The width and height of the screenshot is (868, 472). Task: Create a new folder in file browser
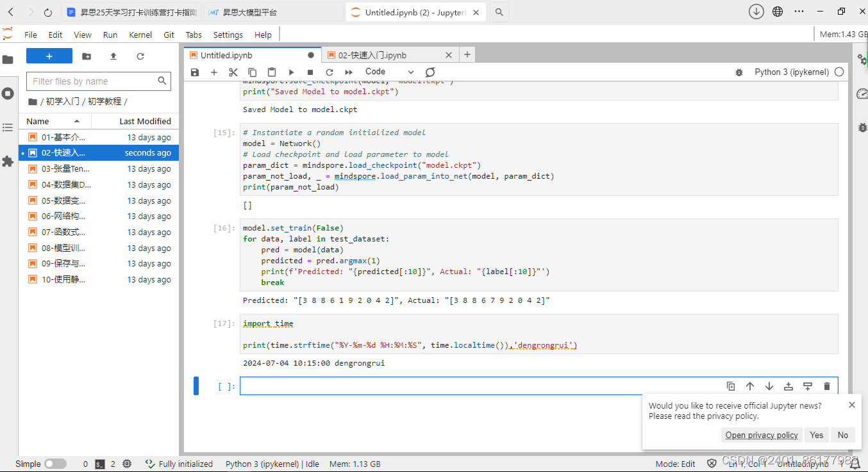pyautogui.click(x=87, y=56)
